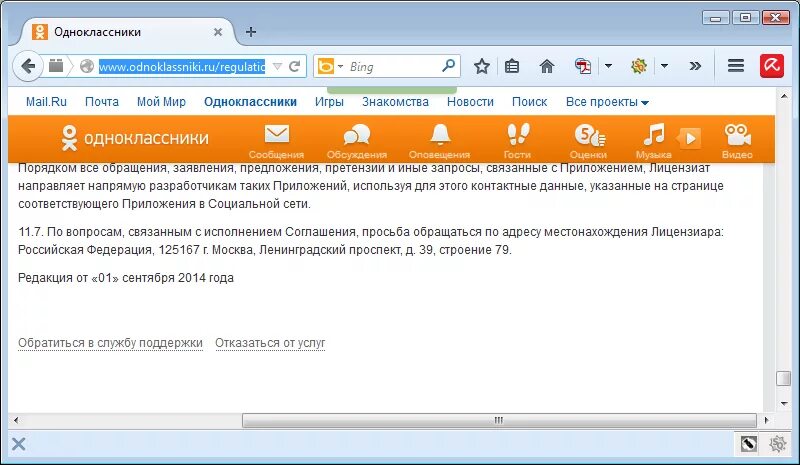
Task: Show bookmarks list icon
Action: (512, 66)
